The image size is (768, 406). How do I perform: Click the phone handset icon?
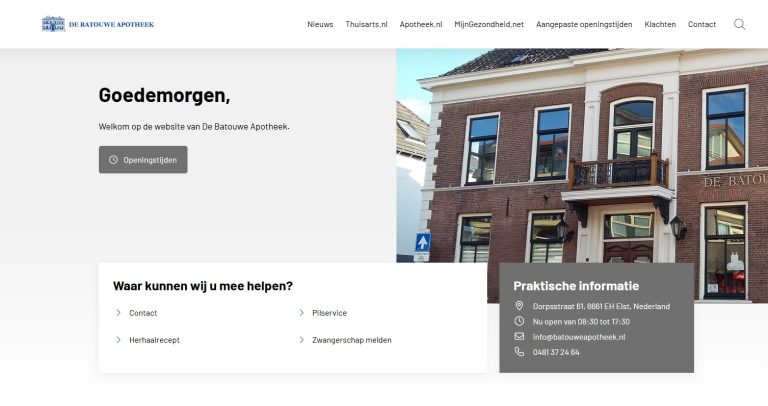519,352
